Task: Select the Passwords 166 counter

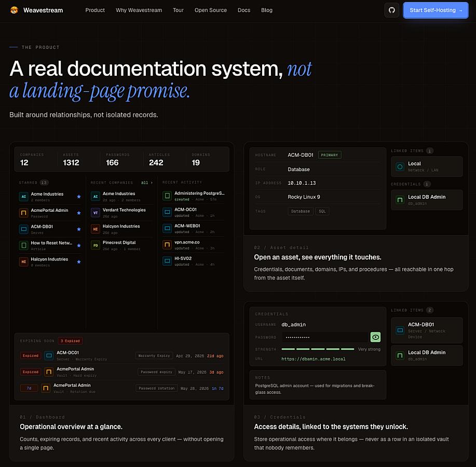Action: click(x=117, y=160)
